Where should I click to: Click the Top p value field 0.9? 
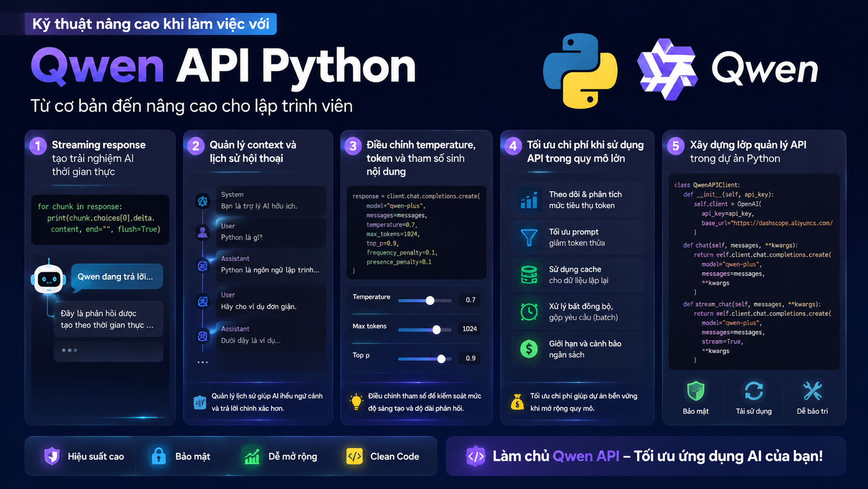pyautogui.click(x=470, y=358)
